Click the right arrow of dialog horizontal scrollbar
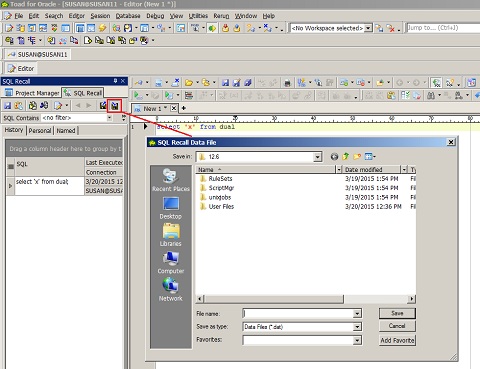Screen dimensions: 480x369 click(412, 299)
